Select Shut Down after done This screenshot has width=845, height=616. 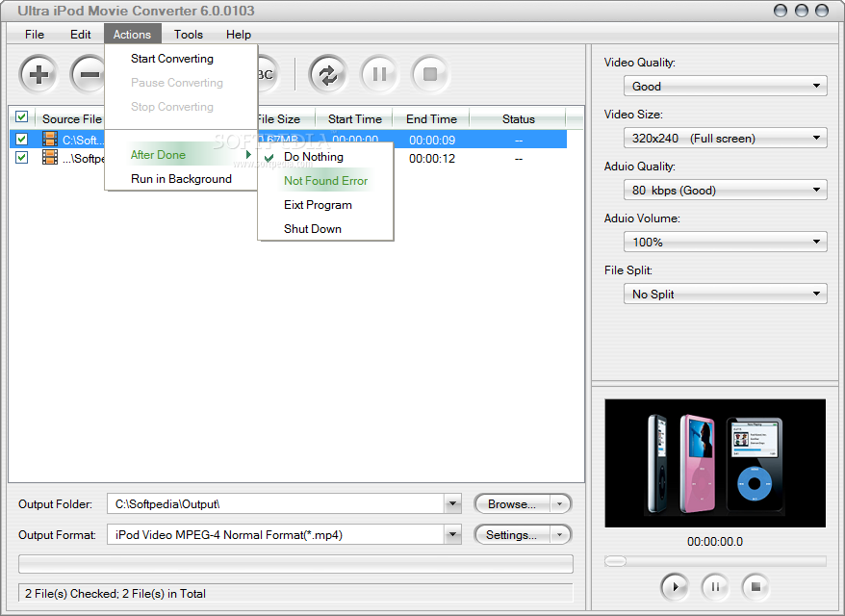325,229
